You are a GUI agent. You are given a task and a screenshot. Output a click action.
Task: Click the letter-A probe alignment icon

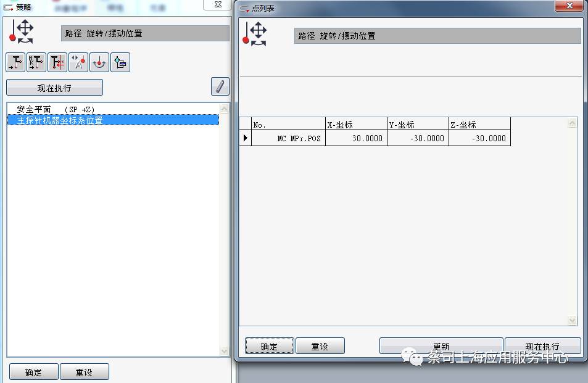pos(78,62)
